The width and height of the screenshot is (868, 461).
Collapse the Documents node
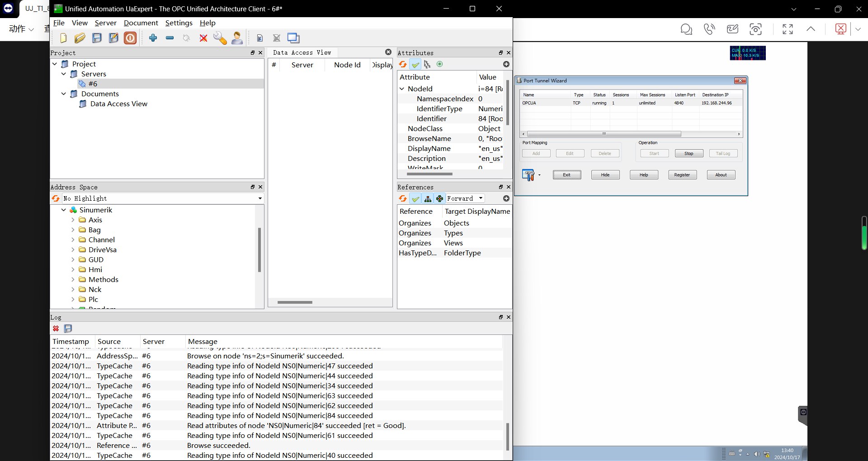click(x=64, y=94)
